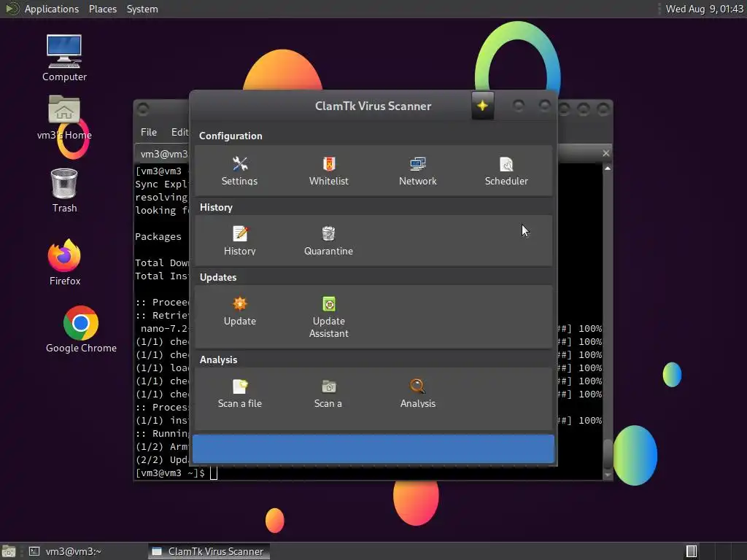Launch Firefox from desktop

tap(64, 262)
